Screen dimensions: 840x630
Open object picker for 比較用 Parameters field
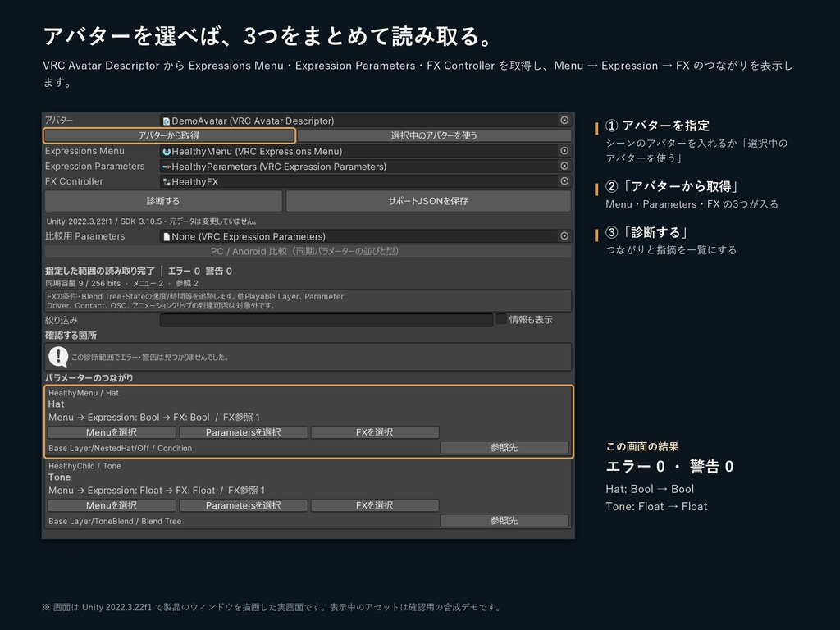pyautogui.click(x=564, y=236)
